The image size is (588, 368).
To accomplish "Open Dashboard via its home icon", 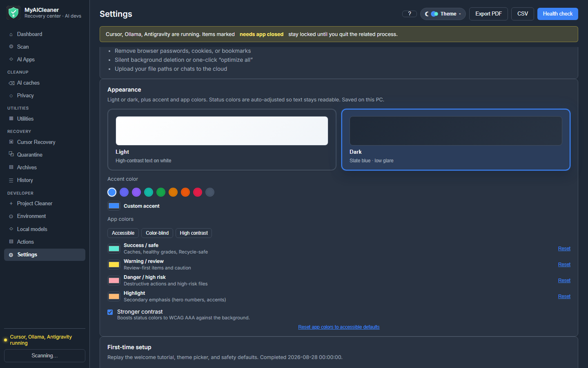I will point(11,34).
